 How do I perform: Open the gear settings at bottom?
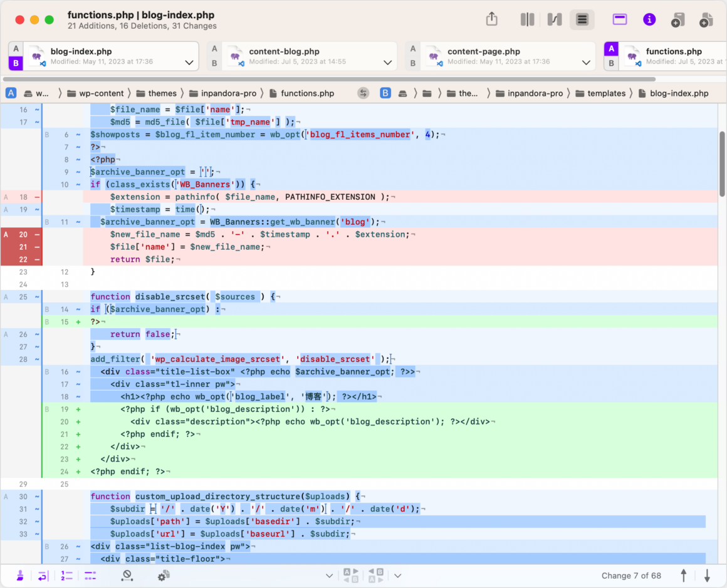coord(163,576)
